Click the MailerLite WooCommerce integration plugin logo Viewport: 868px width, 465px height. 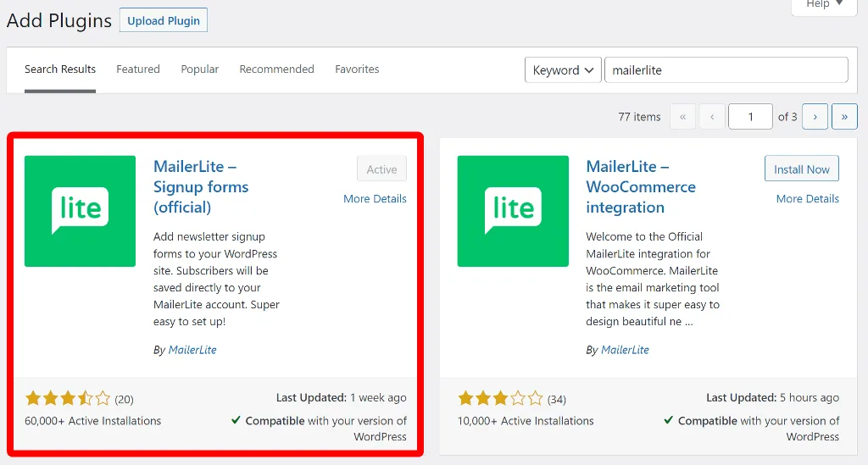(513, 211)
